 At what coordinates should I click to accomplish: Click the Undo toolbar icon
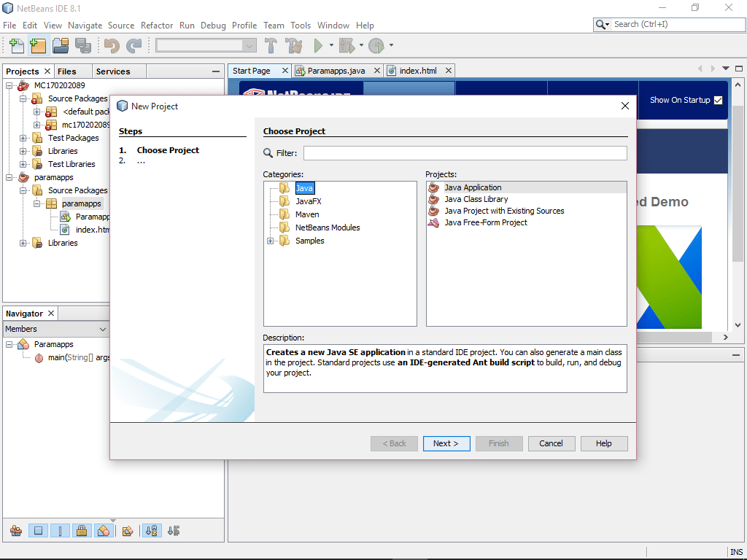[112, 46]
